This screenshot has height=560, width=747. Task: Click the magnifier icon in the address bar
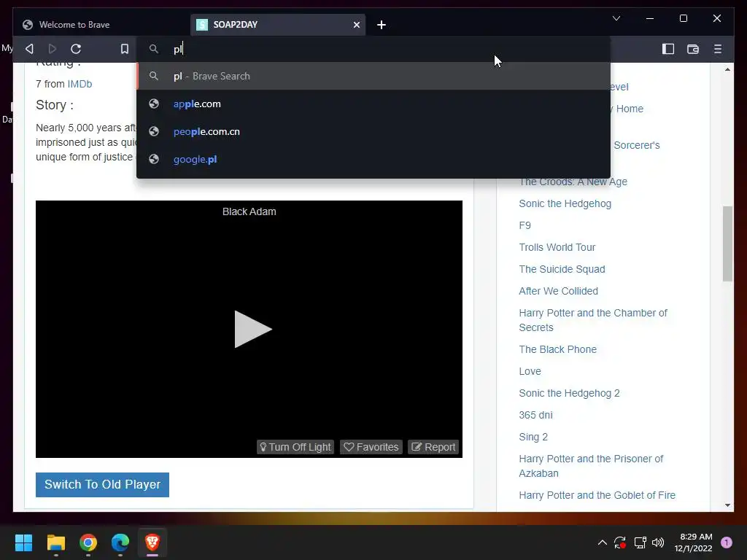tap(153, 49)
